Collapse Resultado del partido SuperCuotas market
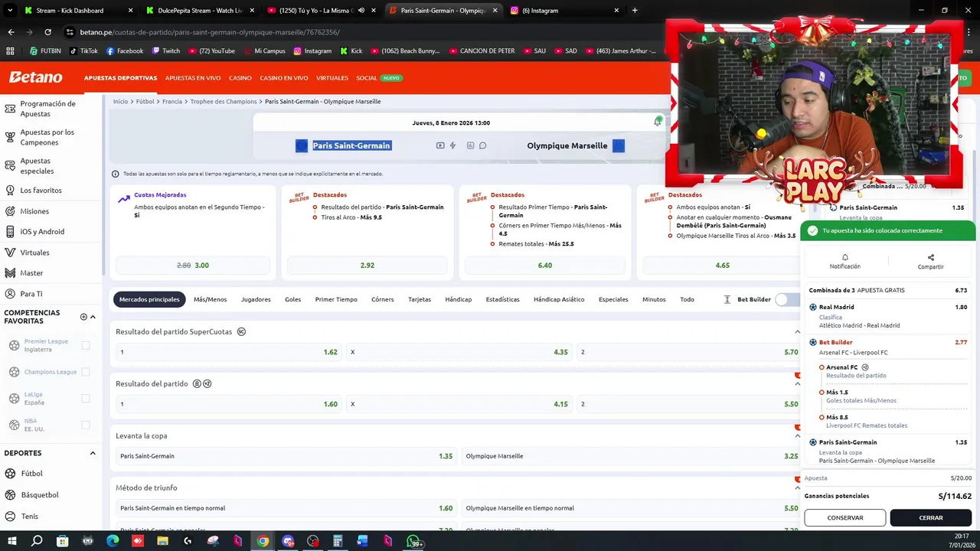980x551 pixels. (797, 331)
